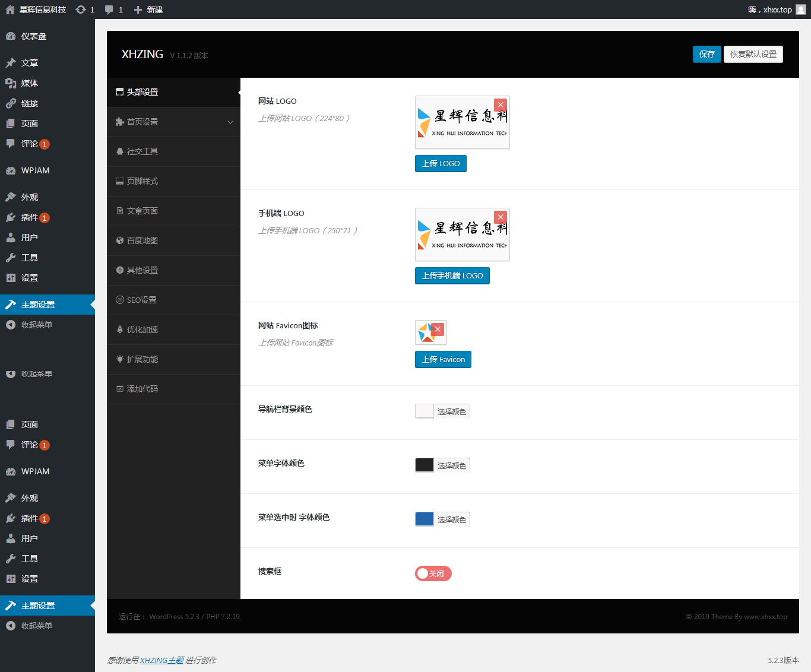The height and width of the screenshot is (672, 811).
Task: Open the comments bubble icon in the top bar
Action: point(109,9)
